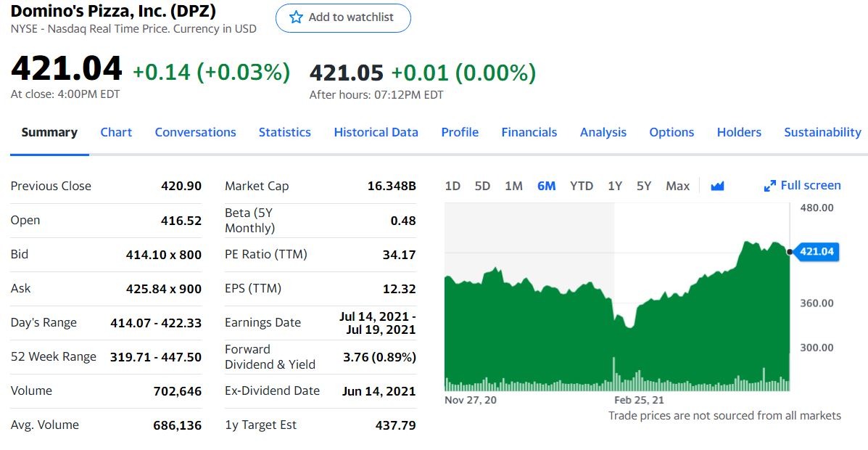View the Holders tab
The width and height of the screenshot is (868, 450).
click(739, 132)
